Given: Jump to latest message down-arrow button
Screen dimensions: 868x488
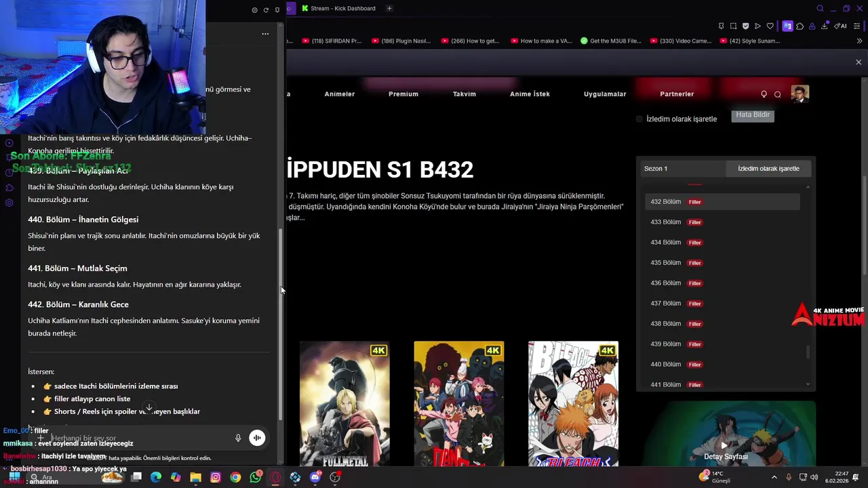Looking at the screenshot, I should coord(149,407).
